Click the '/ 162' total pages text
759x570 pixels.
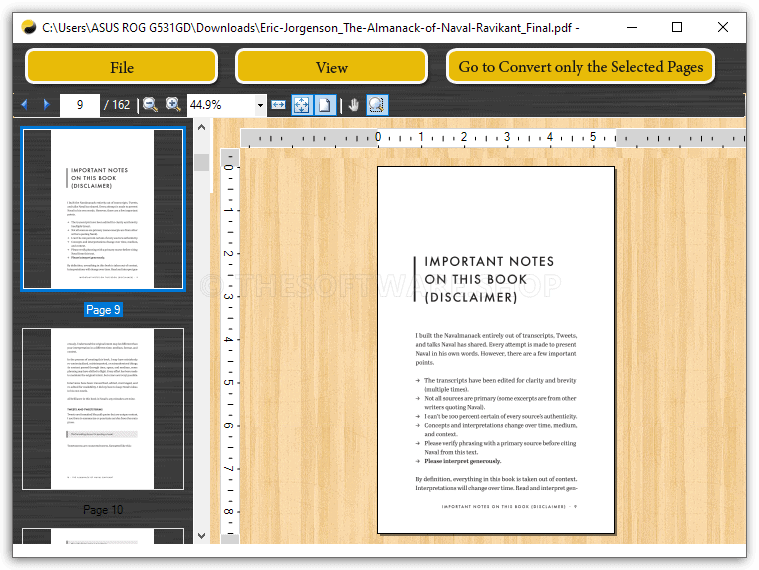pos(117,105)
